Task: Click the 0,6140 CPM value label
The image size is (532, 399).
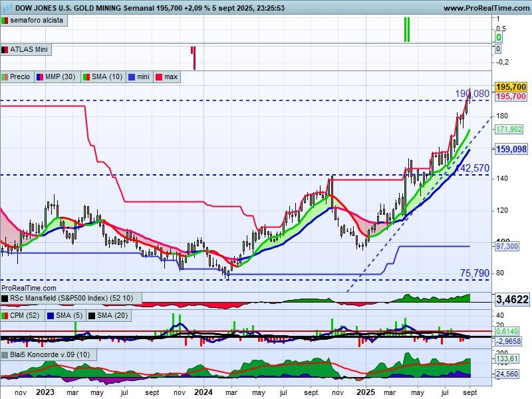Action: click(507, 331)
